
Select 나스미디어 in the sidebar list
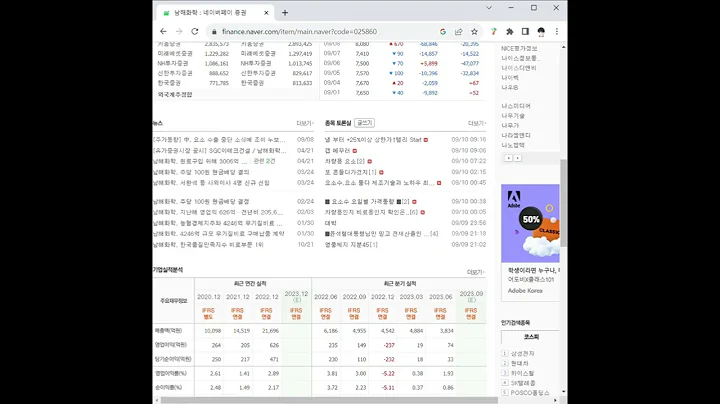[516, 106]
